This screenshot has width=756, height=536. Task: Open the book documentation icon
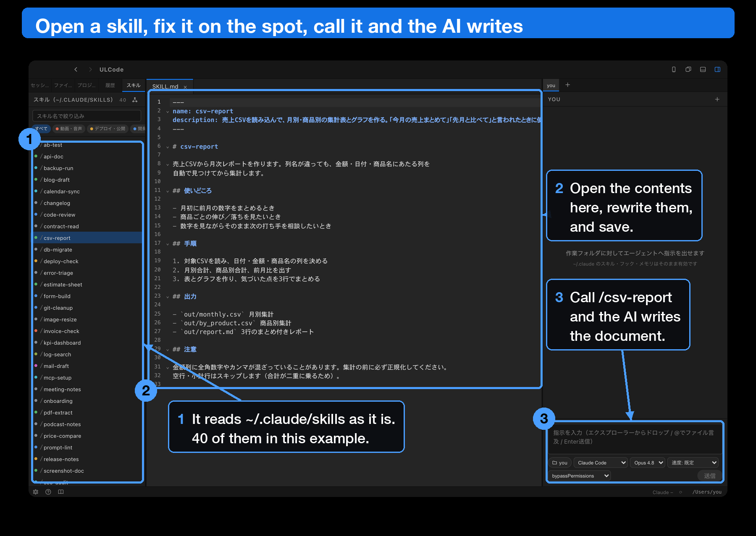tap(61, 492)
